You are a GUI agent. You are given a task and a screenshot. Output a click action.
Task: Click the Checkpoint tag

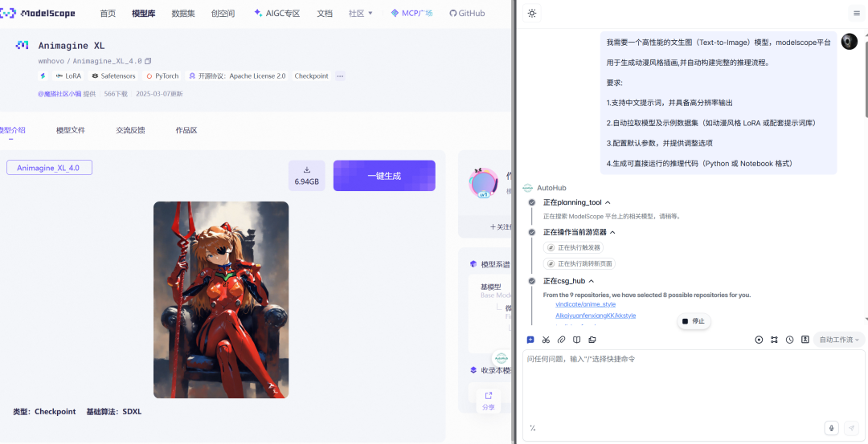point(311,75)
